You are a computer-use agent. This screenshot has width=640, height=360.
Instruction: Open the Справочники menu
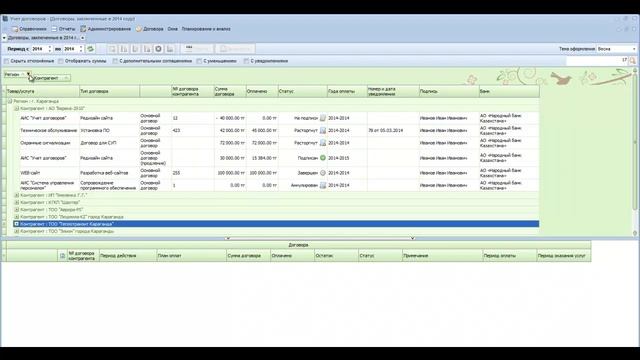(29, 29)
